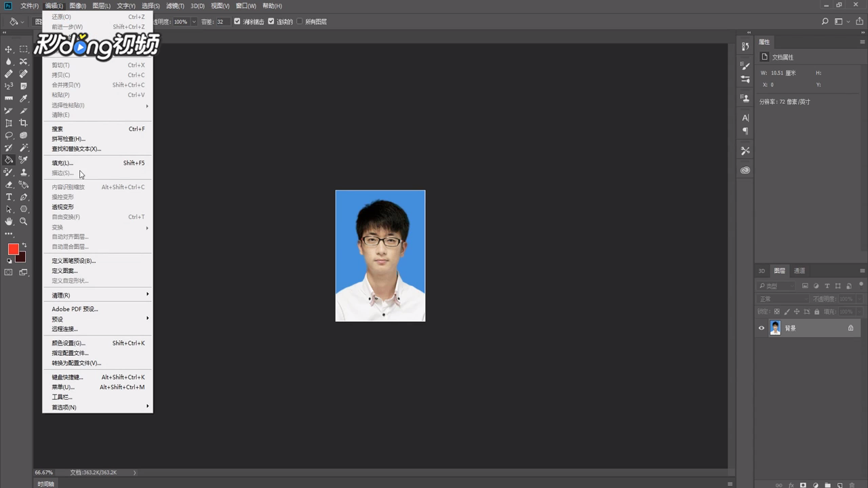The height and width of the screenshot is (488, 868).
Task: Select the Ruler tool
Action: pos(8,98)
